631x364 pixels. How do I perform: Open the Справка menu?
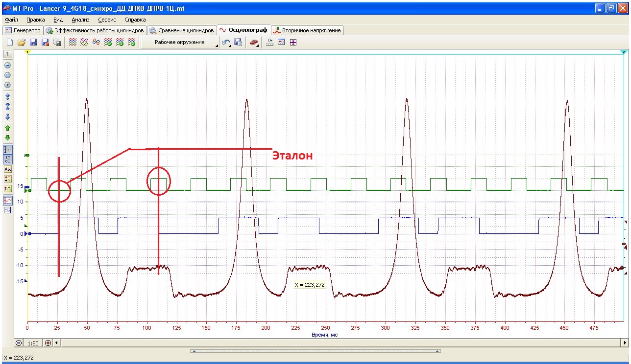point(135,20)
